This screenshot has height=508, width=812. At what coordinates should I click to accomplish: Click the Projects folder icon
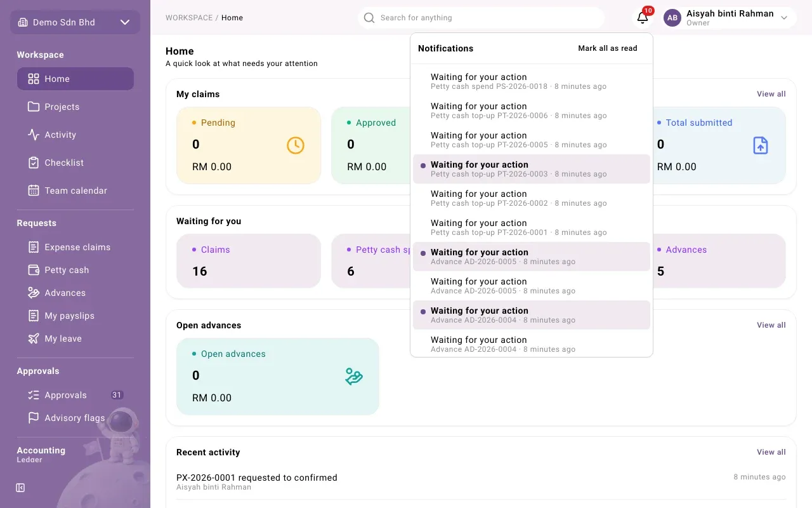(34, 107)
